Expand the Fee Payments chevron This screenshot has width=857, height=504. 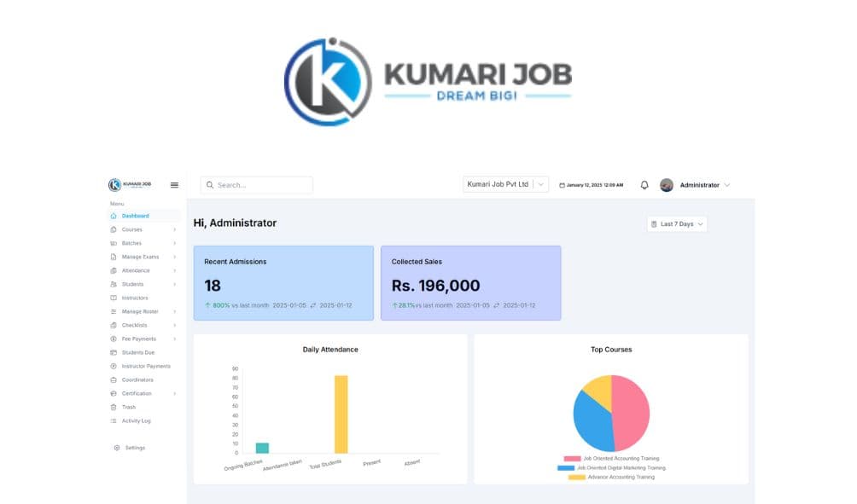[175, 339]
